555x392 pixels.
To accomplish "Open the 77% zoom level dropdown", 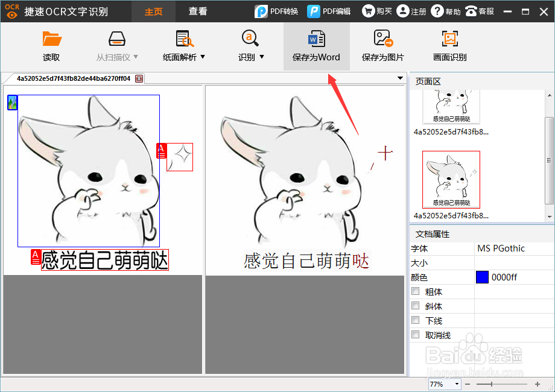I will click(457, 384).
